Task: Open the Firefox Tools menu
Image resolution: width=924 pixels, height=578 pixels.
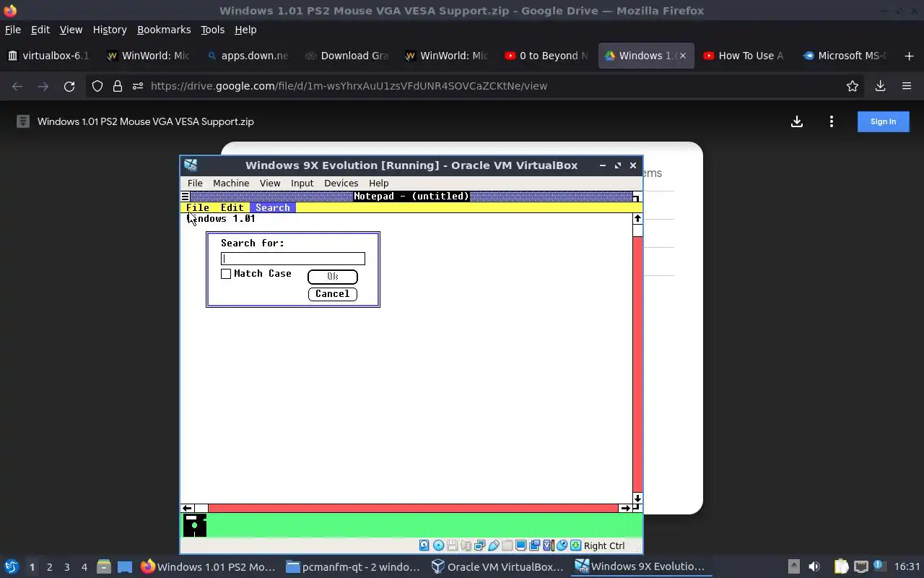Action: click(212, 30)
